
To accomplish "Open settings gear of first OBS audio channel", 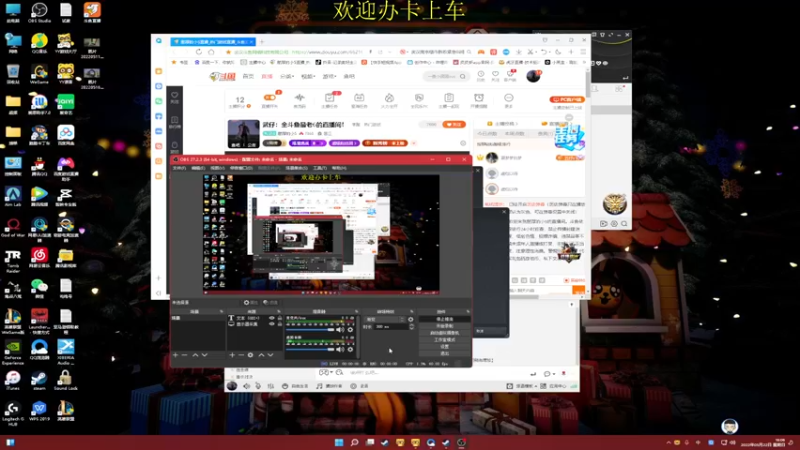I will point(350,330).
